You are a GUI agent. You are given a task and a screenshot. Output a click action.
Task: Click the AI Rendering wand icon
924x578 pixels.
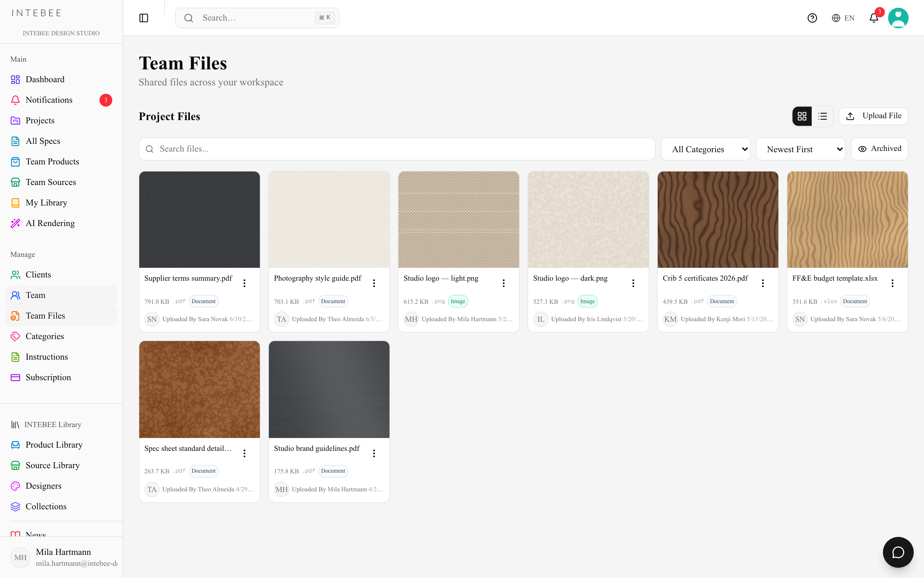(x=15, y=223)
